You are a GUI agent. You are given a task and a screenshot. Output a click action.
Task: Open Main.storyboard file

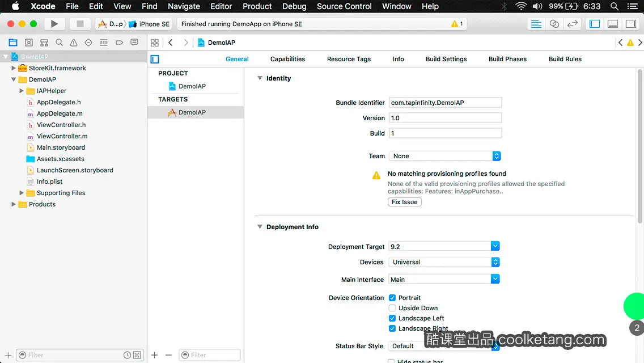(61, 147)
